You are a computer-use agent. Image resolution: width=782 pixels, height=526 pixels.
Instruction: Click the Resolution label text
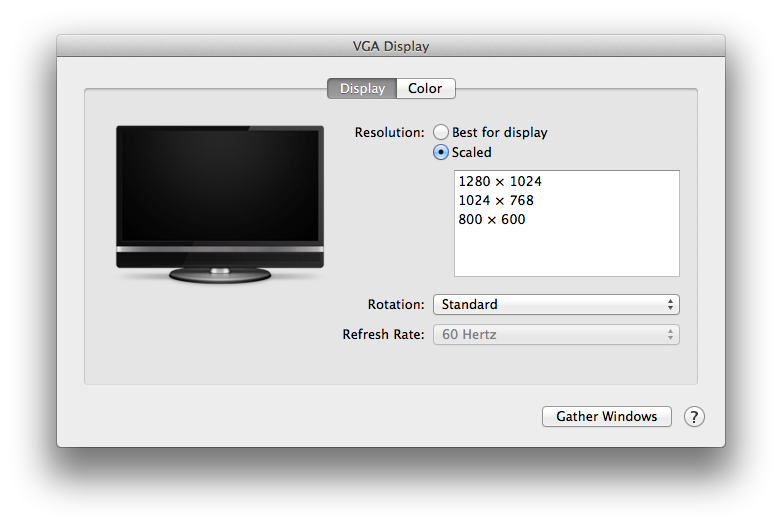(x=389, y=132)
